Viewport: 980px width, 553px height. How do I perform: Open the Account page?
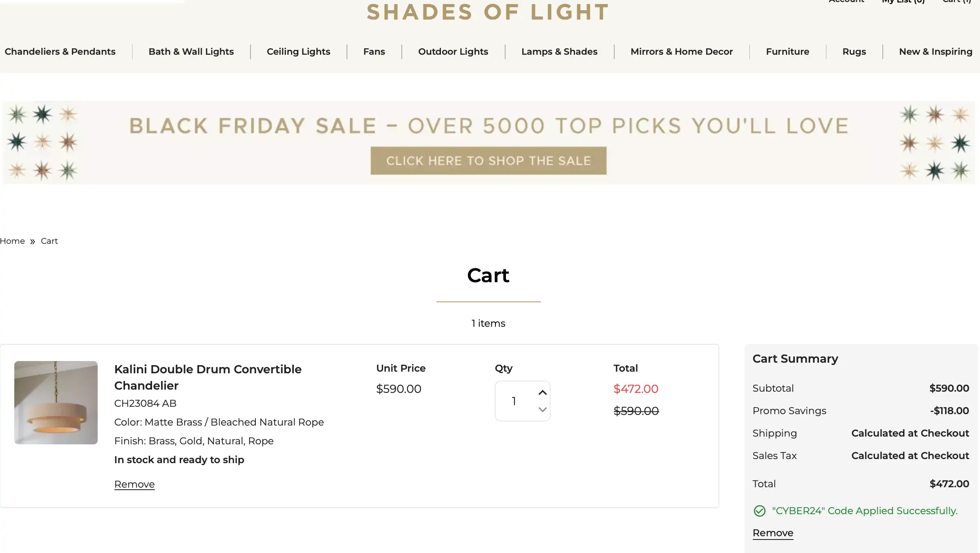coord(846,2)
